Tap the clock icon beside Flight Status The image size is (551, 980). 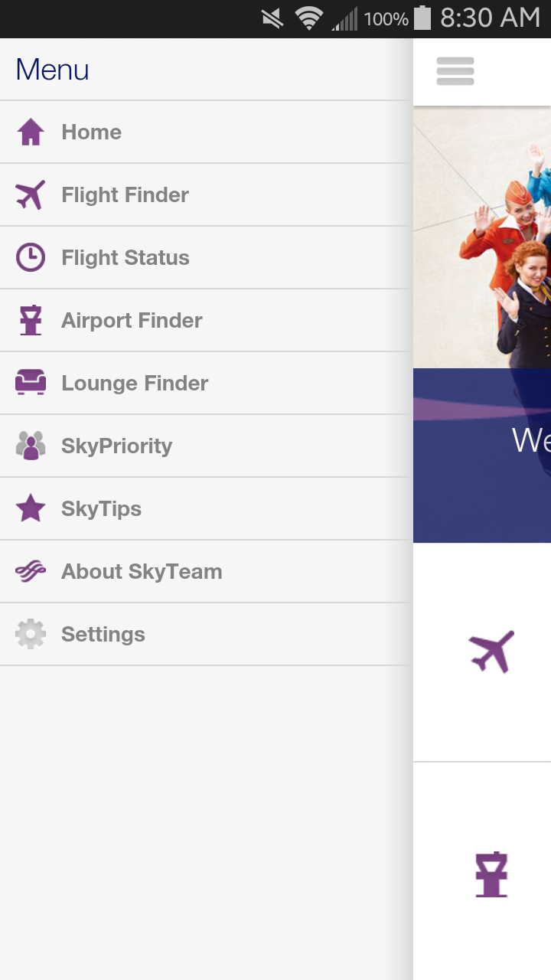click(31, 258)
